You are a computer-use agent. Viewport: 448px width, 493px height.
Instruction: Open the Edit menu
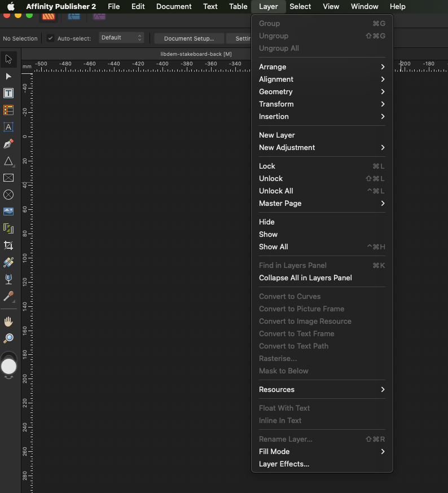pos(138,6)
